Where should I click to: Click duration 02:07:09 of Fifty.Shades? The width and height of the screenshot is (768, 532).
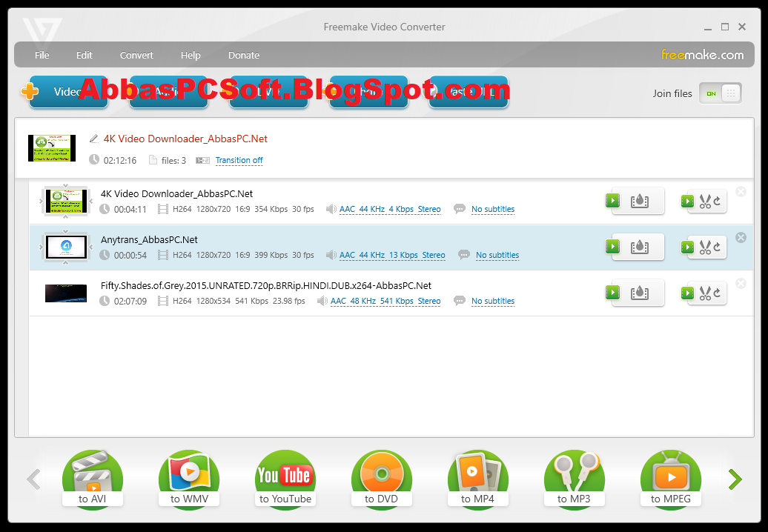coord(130,301)
